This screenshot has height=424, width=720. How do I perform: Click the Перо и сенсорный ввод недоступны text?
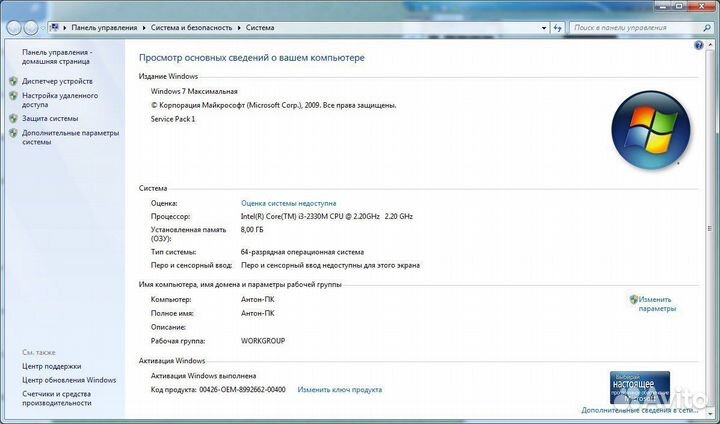pos(330,265)
